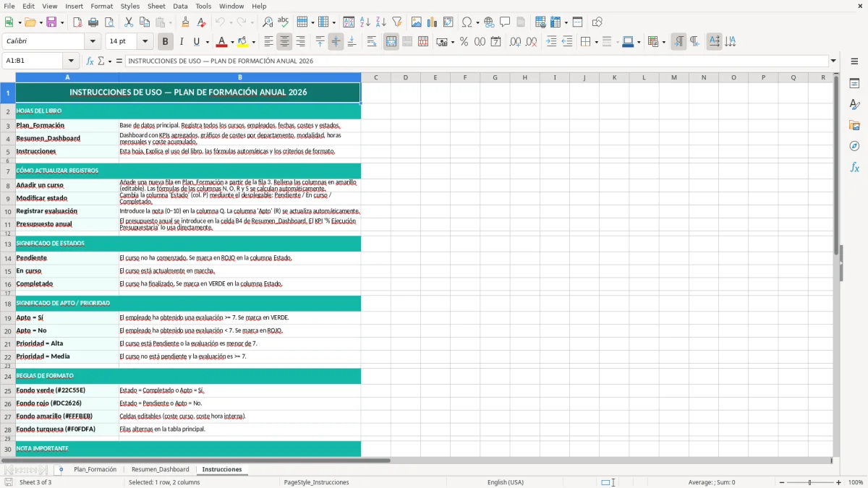Toggle Underline formatting
The width and height of the screenshot is (868, 488).
coord(197,42)
